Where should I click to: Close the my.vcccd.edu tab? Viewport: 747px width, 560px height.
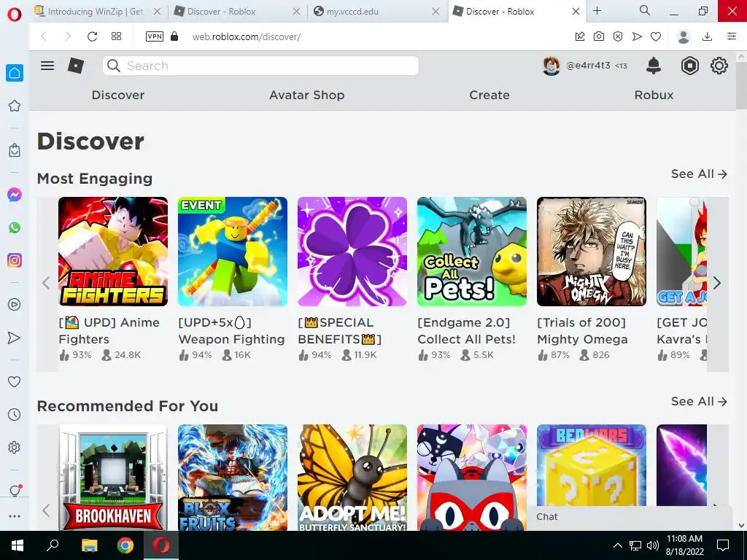tap(436, 12)
